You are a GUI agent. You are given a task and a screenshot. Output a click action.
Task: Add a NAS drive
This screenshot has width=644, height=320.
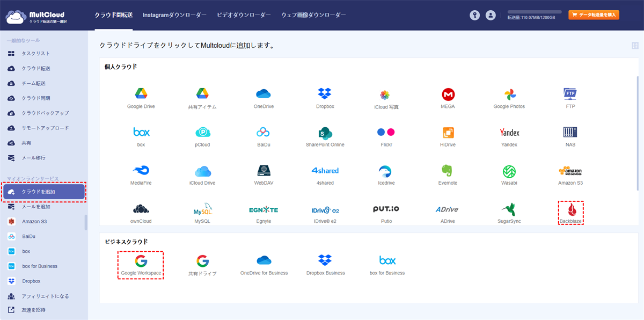pos(570,132)
